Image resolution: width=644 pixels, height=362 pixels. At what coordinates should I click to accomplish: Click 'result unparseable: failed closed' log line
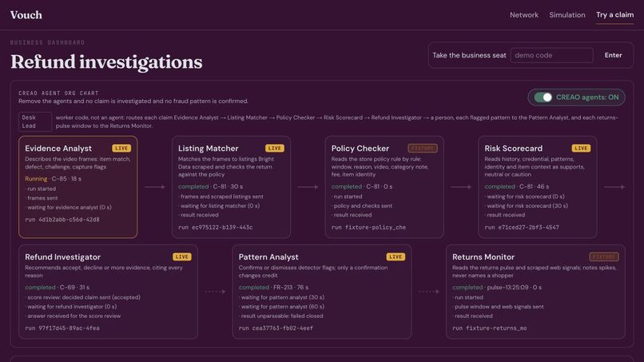pyautogui.click(x=281, y=316)
